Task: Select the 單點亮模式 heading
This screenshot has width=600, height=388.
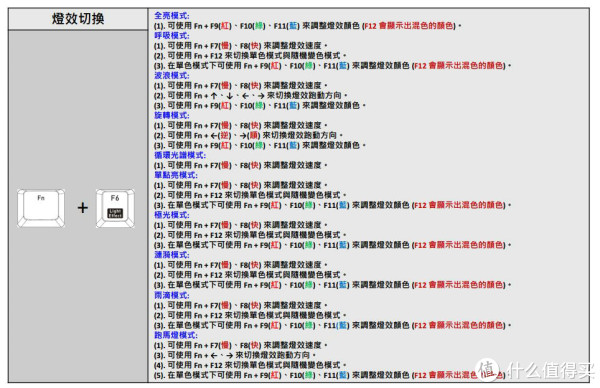Action: (176, 175)
